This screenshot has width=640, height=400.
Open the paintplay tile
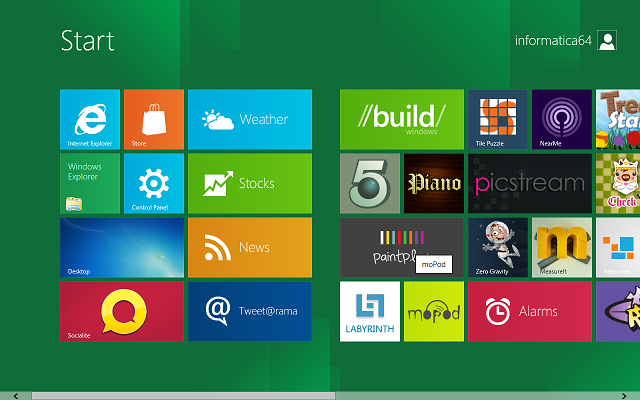pos(402,247)
